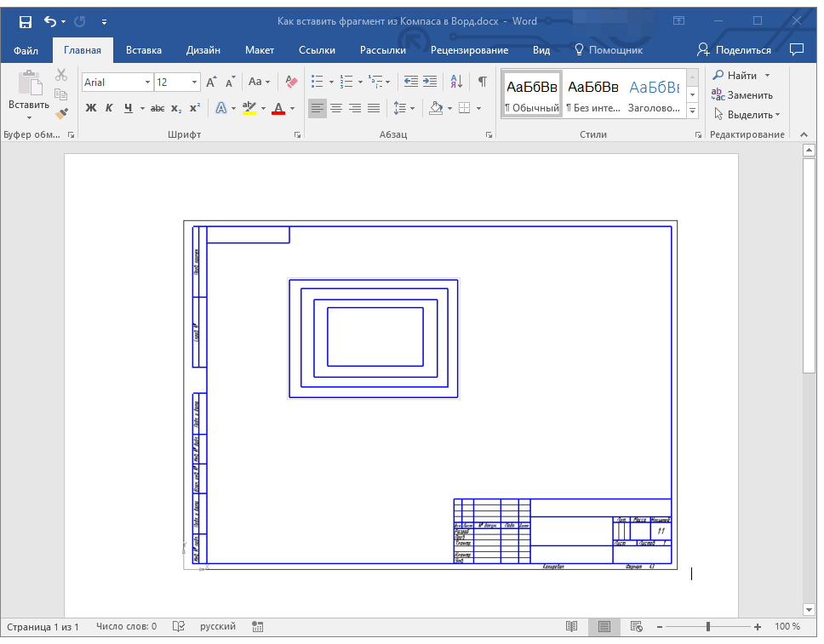Click the Clear Formatting eraser icon
This screenshot has width=824, height=644.
coord(292,83)
